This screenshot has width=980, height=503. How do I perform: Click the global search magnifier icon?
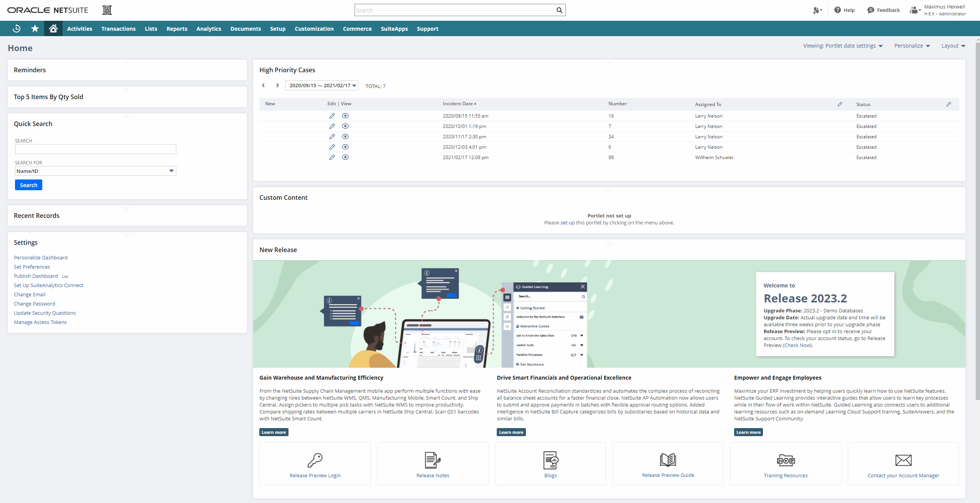pos(559,10)
